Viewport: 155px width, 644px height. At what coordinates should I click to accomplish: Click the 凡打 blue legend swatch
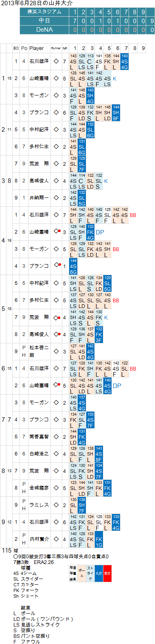(x=98, y=573)
